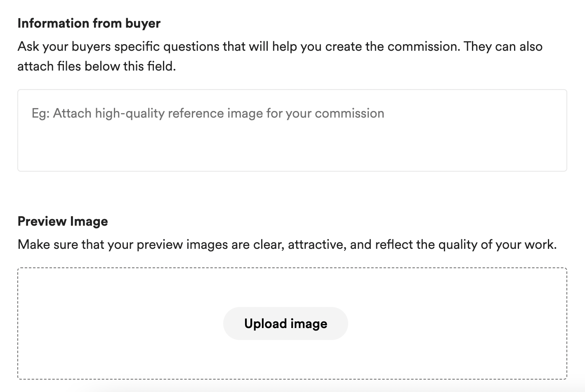
Task: Click blank area right of Upload image button
Action: pos(457,324)
